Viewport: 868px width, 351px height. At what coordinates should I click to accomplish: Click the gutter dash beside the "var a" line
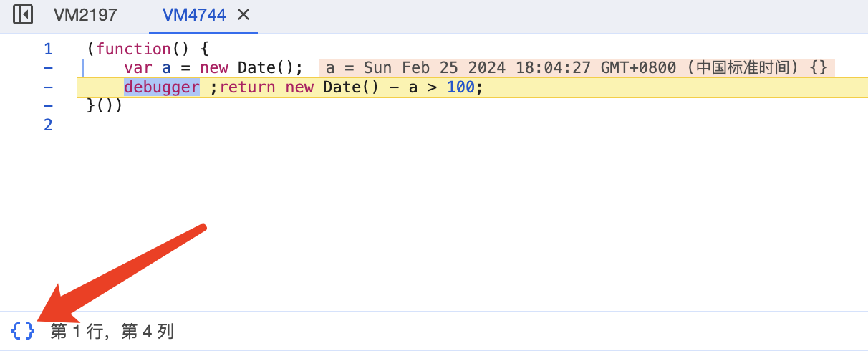[48, 68]
